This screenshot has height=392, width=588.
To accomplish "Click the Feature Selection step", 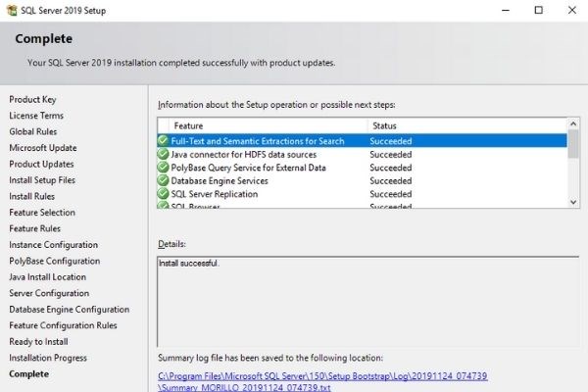I will [42, 213].
